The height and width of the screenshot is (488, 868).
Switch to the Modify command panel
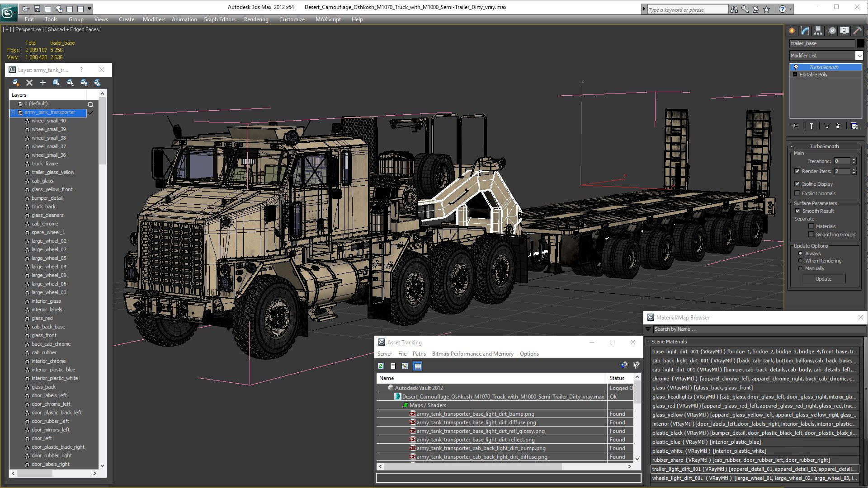pos(805,31)
